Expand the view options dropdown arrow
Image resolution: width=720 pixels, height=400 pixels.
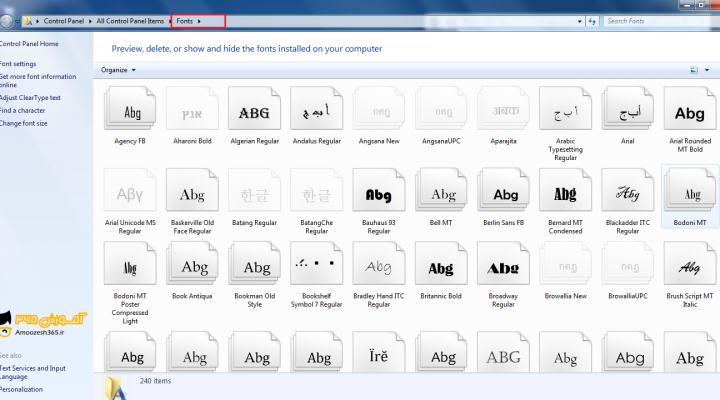click(x=707, y=70)
